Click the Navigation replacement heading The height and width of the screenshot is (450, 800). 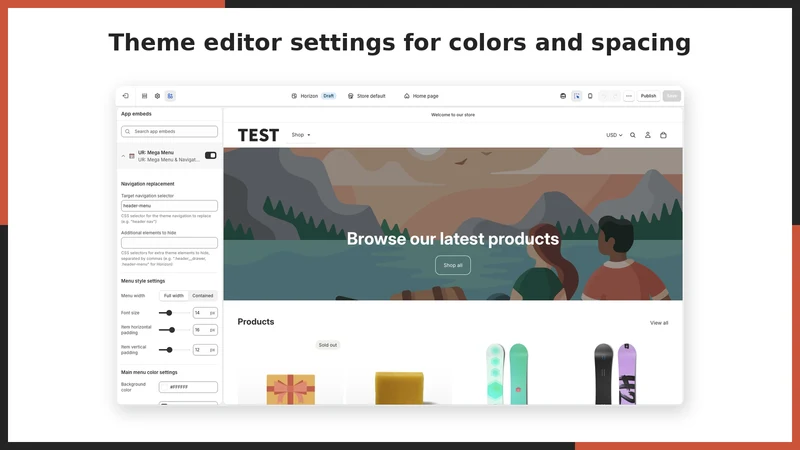[147, 184]
